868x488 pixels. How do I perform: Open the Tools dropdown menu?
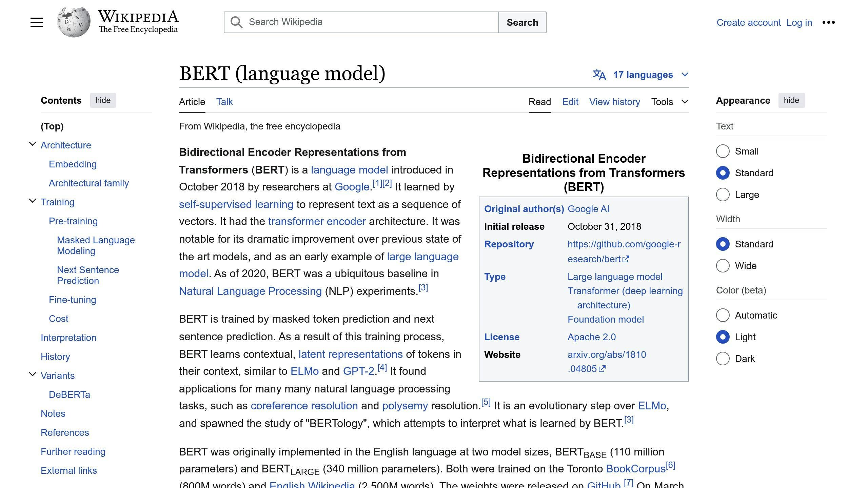(x=670, y=102)
